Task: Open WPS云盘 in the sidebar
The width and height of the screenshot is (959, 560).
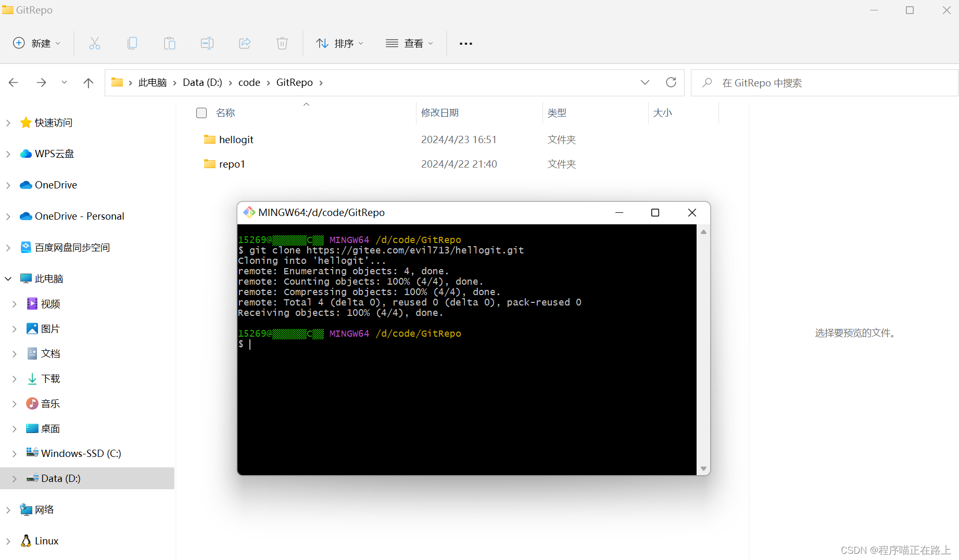Action: point(47,154)
